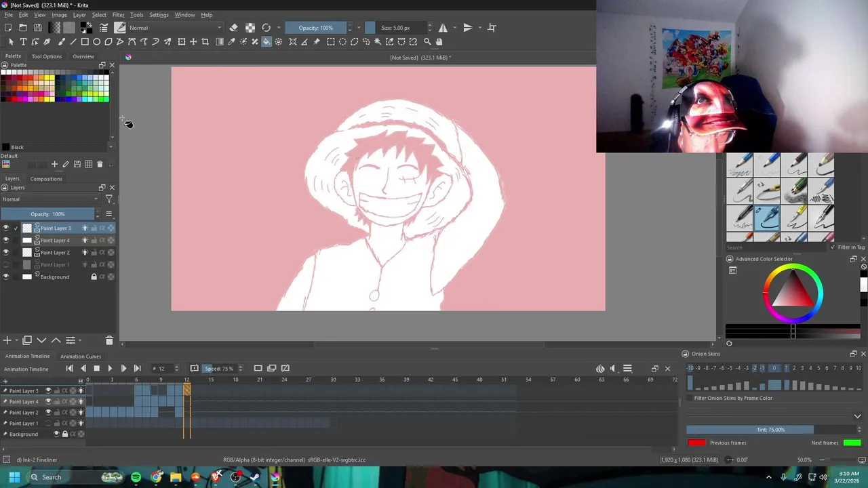Open the File menu
868x488 pixels.
point(8,15)
